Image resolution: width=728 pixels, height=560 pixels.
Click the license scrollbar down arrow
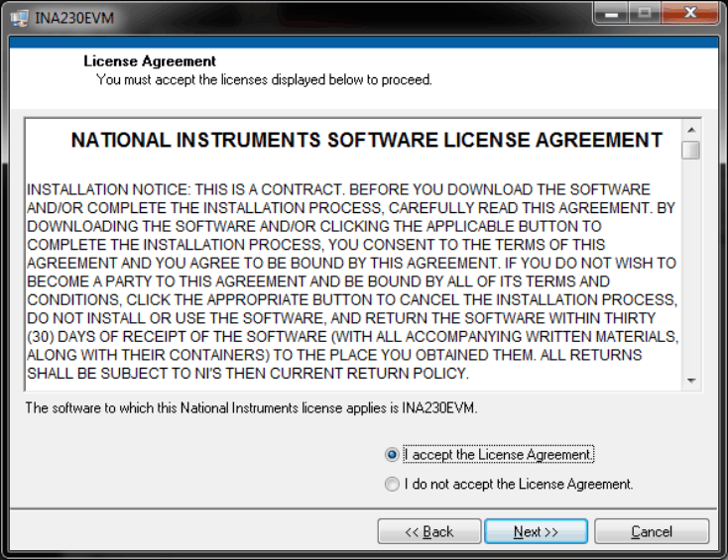pyautogui.click(x=691, y=381)
